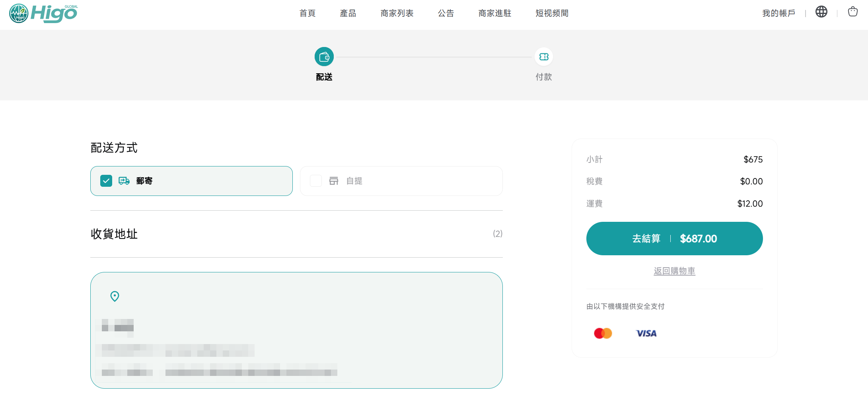Click the 配送 step label

(x=324, y=77)
